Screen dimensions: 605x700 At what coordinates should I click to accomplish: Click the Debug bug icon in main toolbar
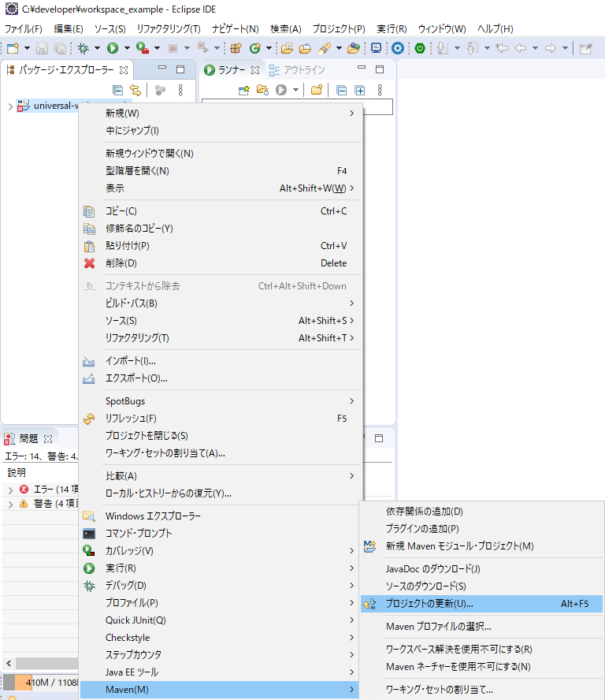pos(83,48)
